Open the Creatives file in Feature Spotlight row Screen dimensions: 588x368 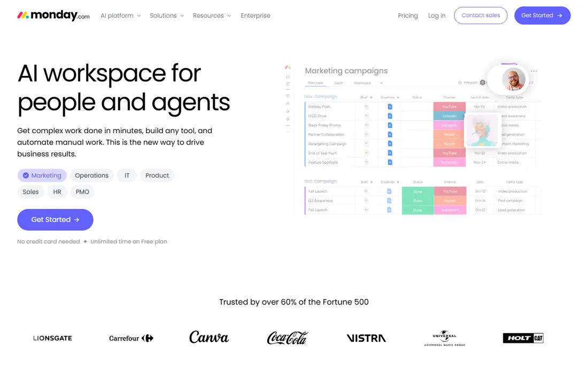click(x=390, y=163)
